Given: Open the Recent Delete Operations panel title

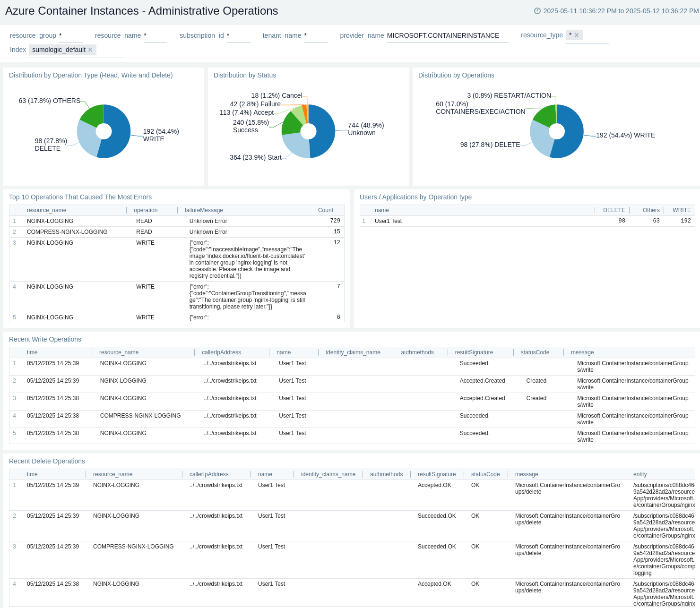Looking at the screenshot, I should coord(47,461).
